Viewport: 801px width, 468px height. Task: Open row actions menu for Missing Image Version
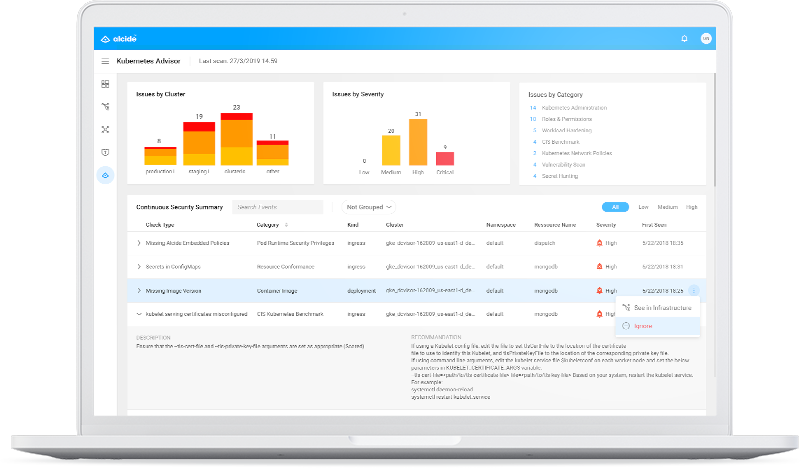[694, 291]
